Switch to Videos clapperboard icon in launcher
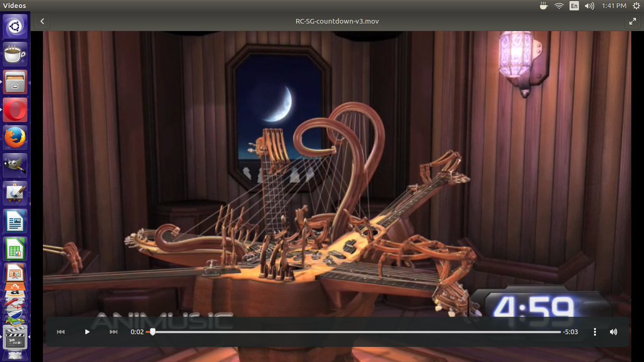 15,337
